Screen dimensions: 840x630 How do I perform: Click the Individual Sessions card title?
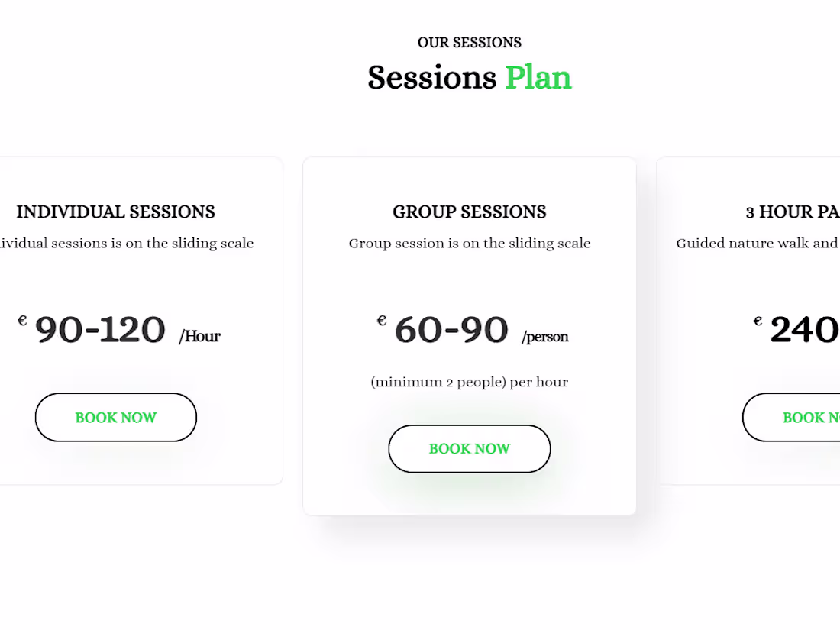(116, 212)
